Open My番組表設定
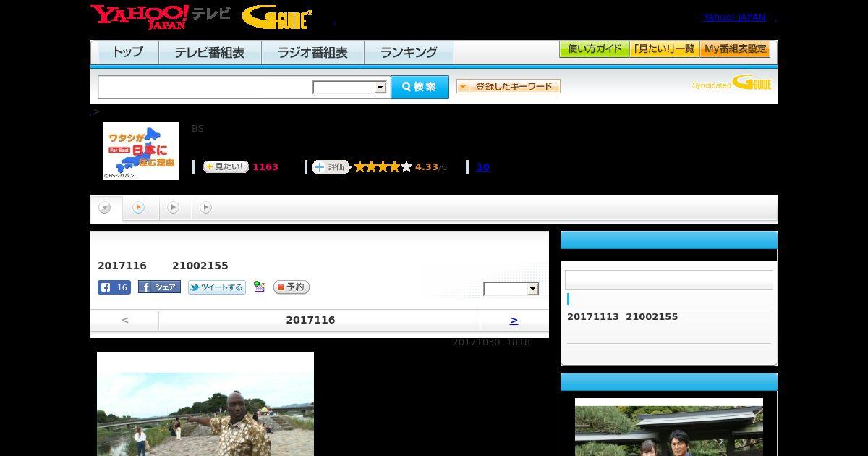Viewport: 868px width, 456px height. [x=735, y=49]
